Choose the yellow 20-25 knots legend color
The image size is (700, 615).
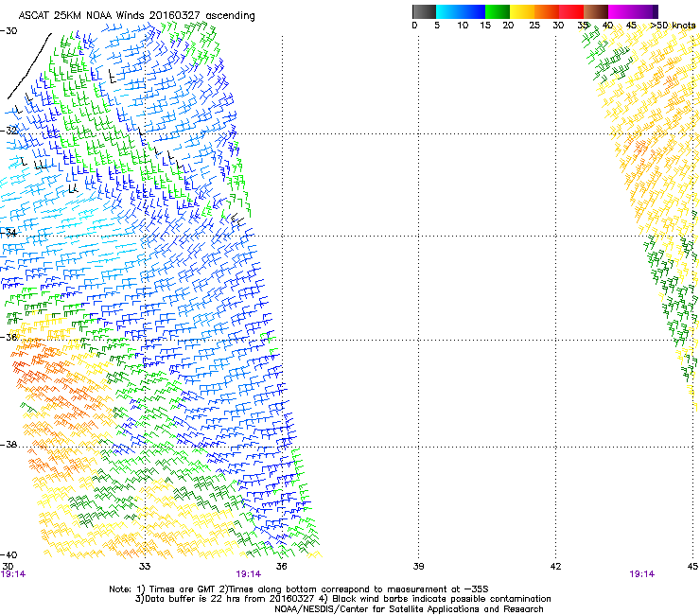pos(522,11)
